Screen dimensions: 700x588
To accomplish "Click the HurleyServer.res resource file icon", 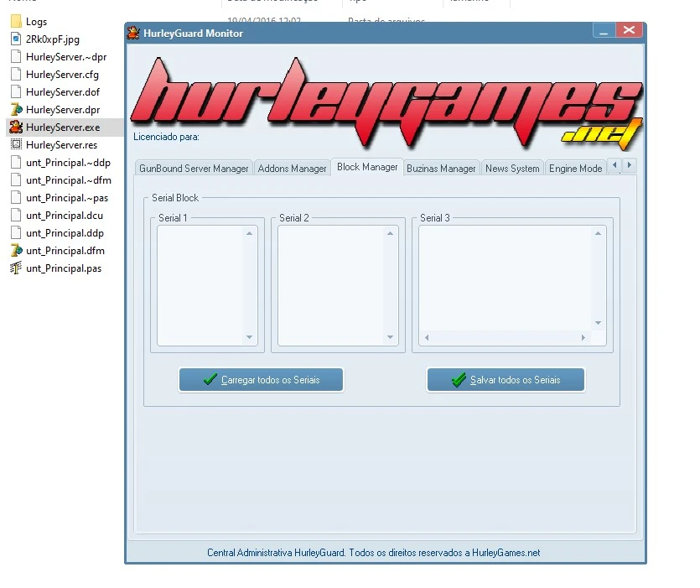I will tap(16, 144).
